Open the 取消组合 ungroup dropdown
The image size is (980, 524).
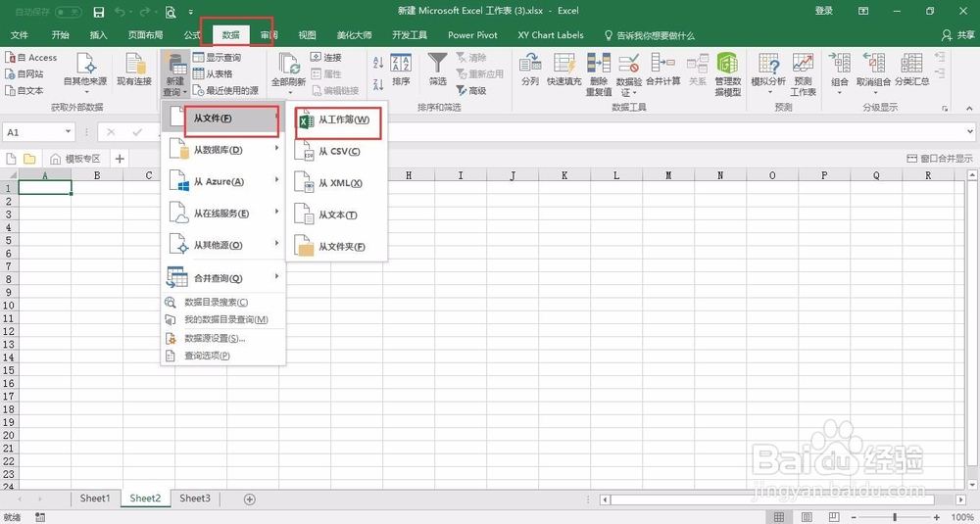tap(874, 73)
